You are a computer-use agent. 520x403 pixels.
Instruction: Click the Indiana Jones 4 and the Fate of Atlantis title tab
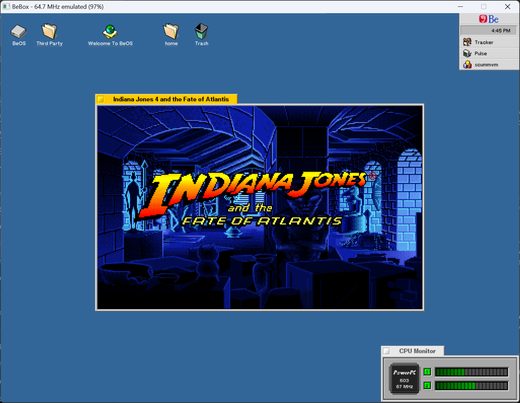tap(171, 99)
